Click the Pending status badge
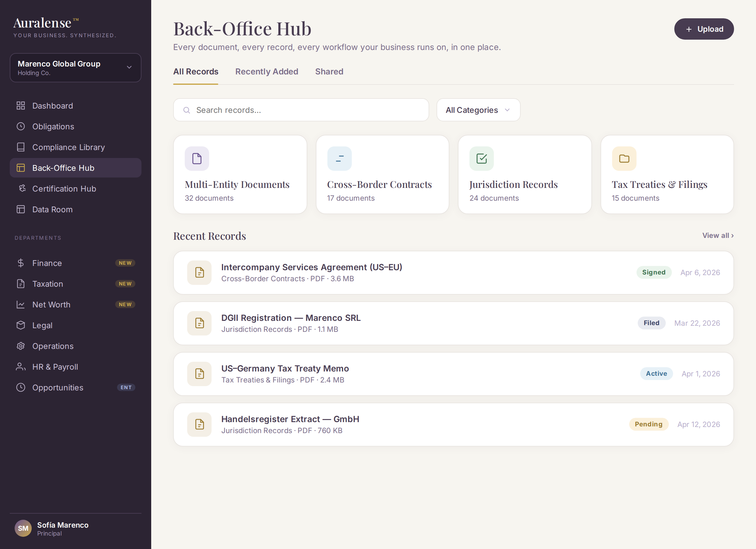 (x=648, y=425)
